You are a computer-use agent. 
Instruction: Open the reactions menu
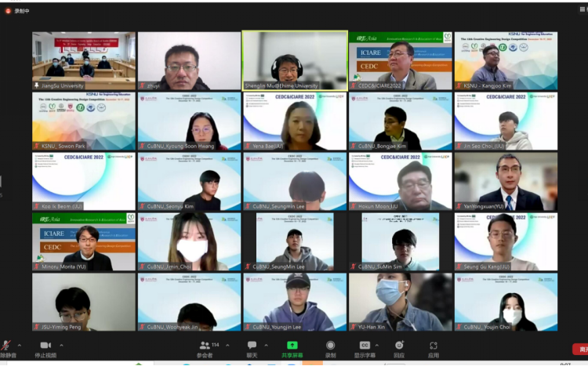[x=399, y=346]
